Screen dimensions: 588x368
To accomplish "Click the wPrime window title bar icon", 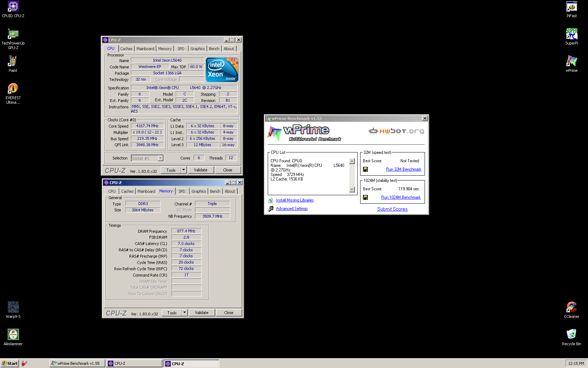I will coord(268,118).
